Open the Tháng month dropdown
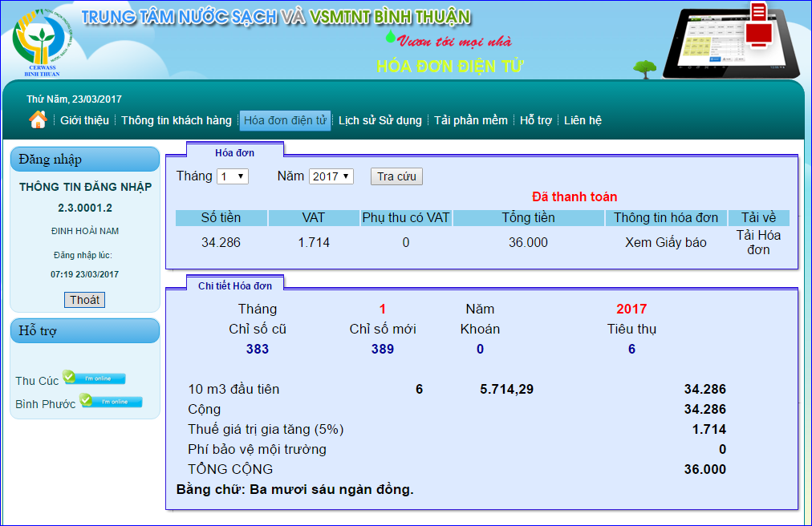Image resolution: width=812 pixels, height=526 pixels. point(233,176)
